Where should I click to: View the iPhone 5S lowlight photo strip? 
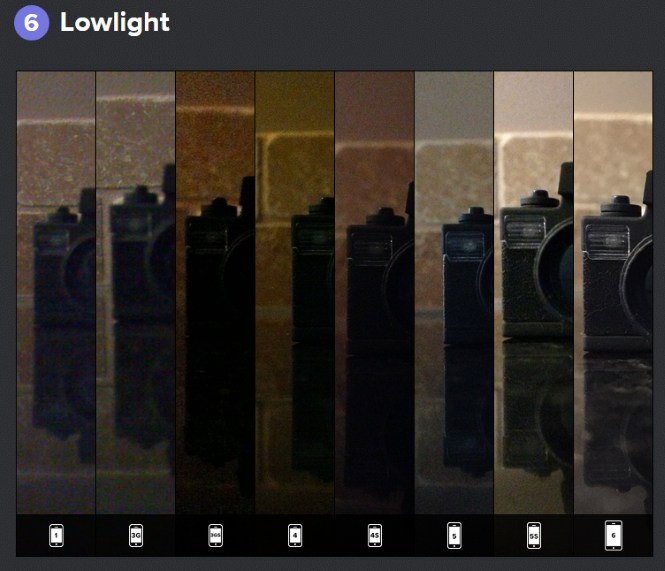click(534, 292)
